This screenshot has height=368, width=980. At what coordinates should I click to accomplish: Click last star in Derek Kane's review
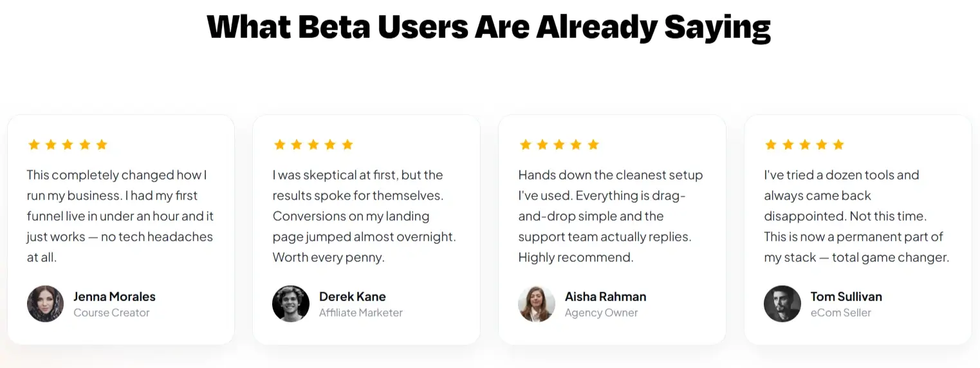[x=347, y=145]
